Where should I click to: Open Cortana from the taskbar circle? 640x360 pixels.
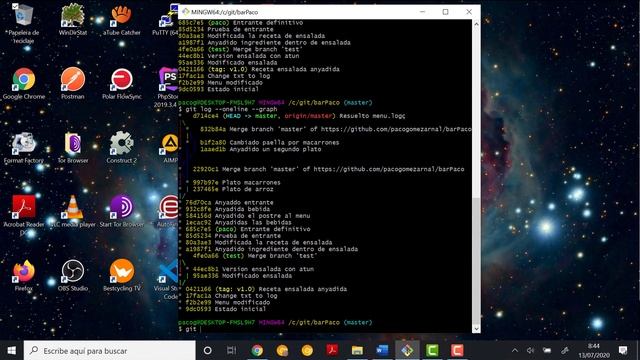pyautogui.click(x=207, y=350)
